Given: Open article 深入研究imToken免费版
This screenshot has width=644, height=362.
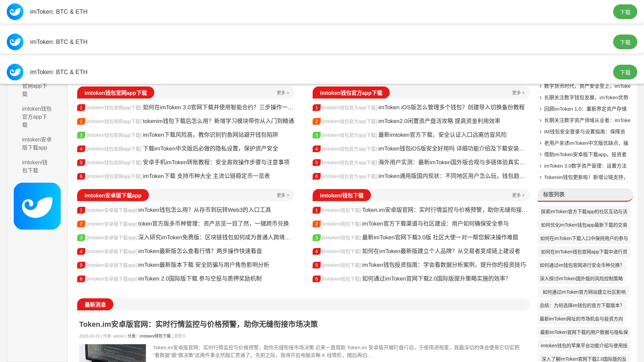Looking at the screenshot, I should (214, 237).
